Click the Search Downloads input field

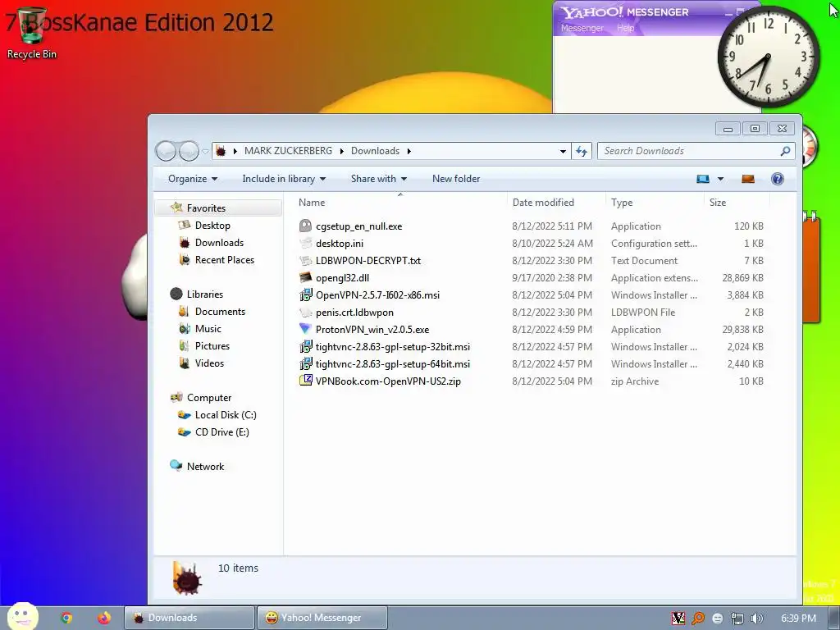point(688,151)
